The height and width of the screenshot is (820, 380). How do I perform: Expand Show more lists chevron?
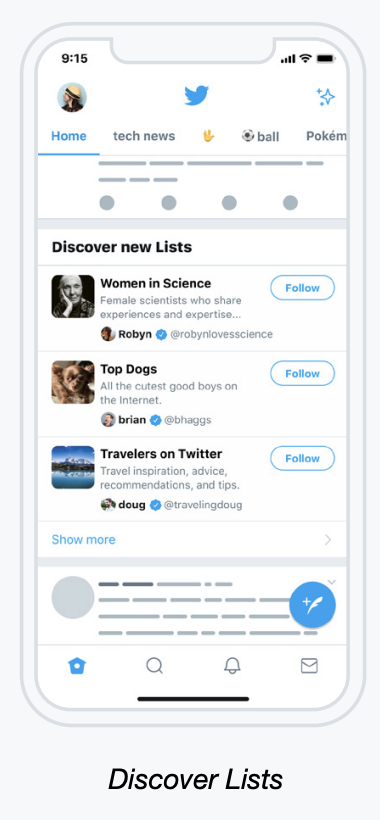click(328, 540)
